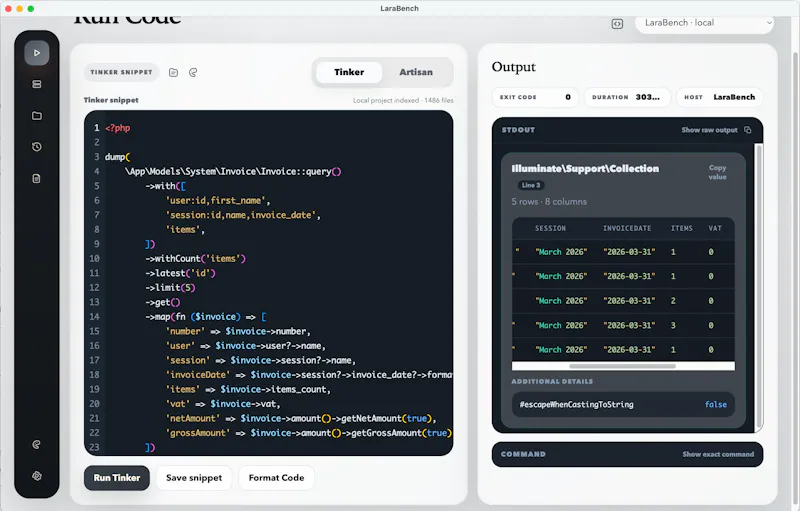Click the HOST LaraBench pill

[719, 97]
